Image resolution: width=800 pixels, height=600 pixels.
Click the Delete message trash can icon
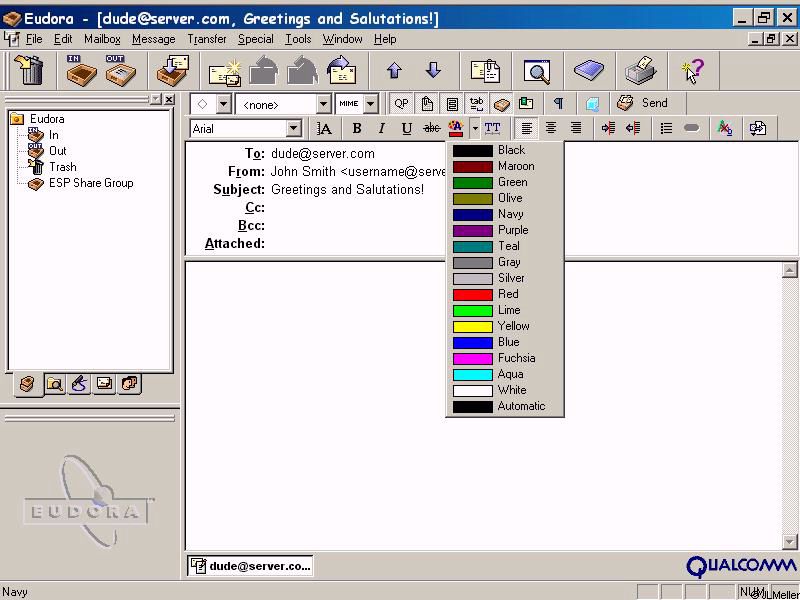pos(29,70)
